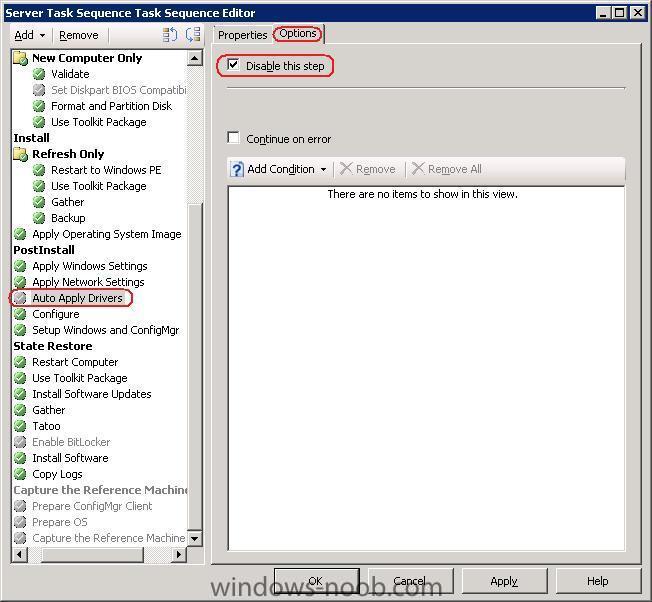
Task: Select the Options tab
Action: [x=298, y=34]
